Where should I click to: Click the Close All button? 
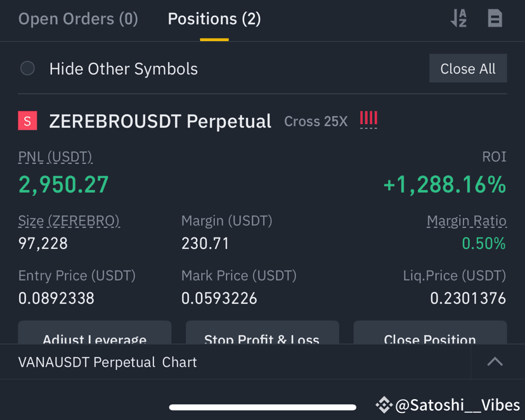(468, 68)
